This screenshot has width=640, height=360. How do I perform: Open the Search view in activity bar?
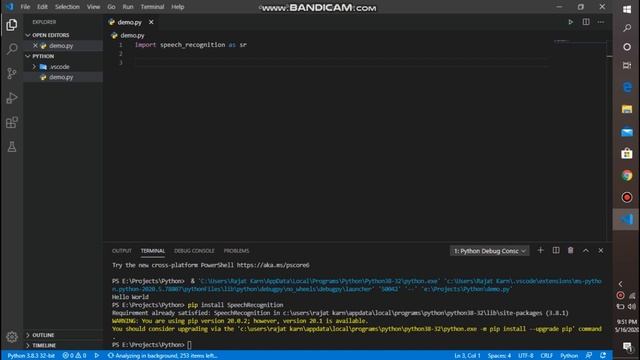11,49
